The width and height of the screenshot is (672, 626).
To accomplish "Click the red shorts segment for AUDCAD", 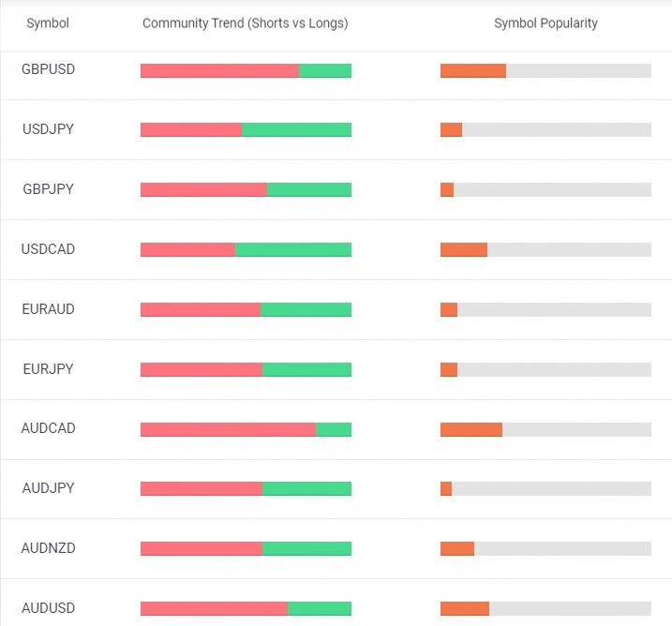I will [x=228, y=429].
